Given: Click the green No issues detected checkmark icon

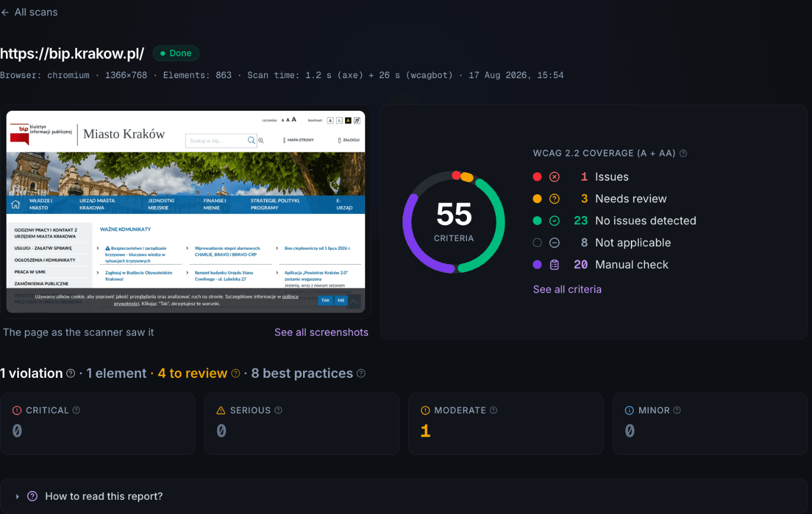Looking at the screenshot, I should 555,220.
